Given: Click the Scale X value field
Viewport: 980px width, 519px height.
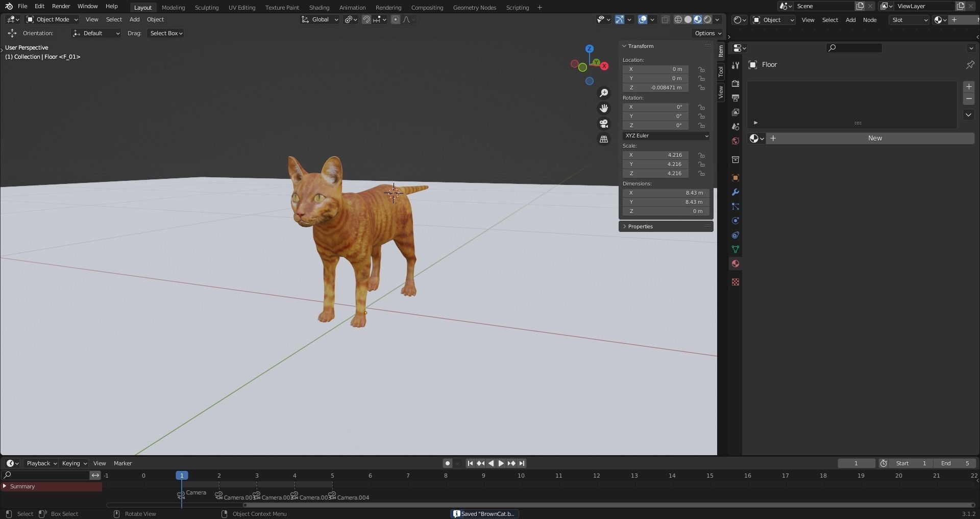Looking at the screenshot, I should pyautogui.click(x=655, y=155).
